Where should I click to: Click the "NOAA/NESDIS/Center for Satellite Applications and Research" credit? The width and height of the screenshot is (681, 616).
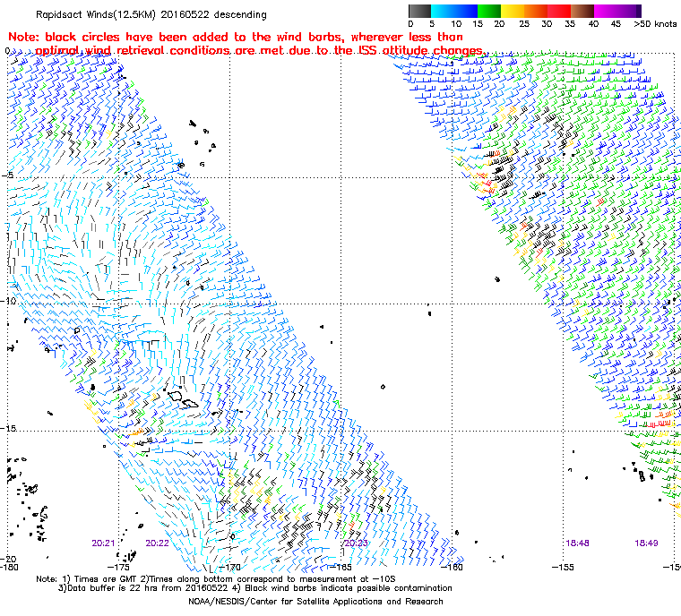pos(315,602)
